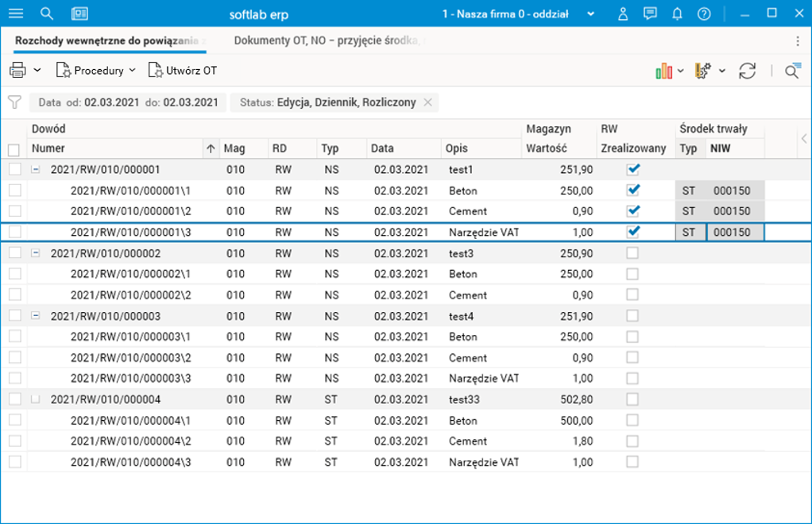Click value 502,80 in test33 row
This screenshot has width=812, height=524.
(x=576, y=399)
